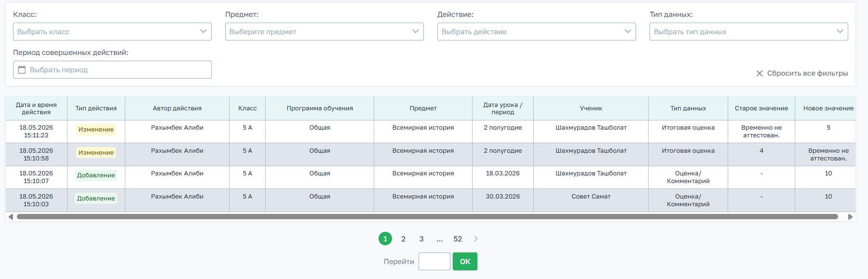Go to page 2

(x=404, y=239)
